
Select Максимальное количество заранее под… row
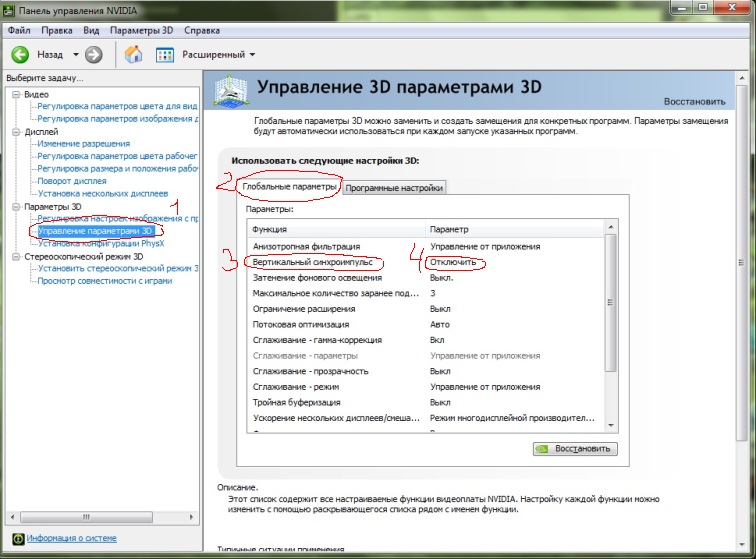point(426,293)
